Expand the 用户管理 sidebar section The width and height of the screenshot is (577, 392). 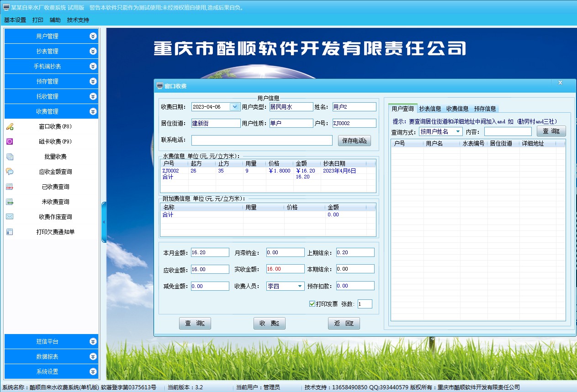(93, 36)
